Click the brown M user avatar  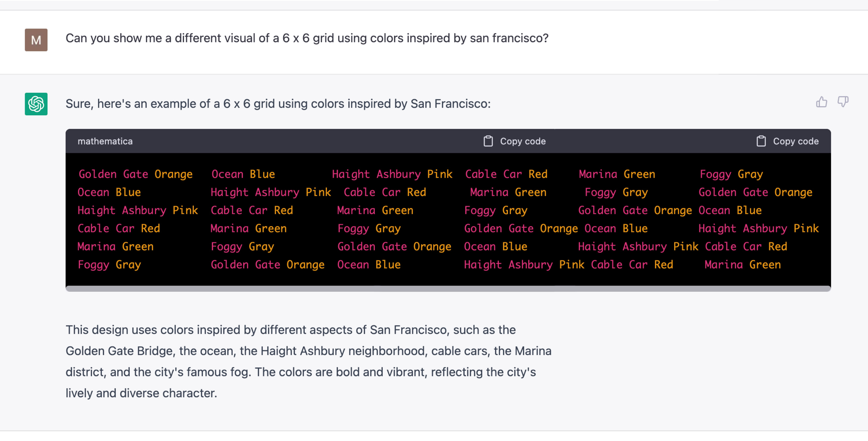coord(36,40)
